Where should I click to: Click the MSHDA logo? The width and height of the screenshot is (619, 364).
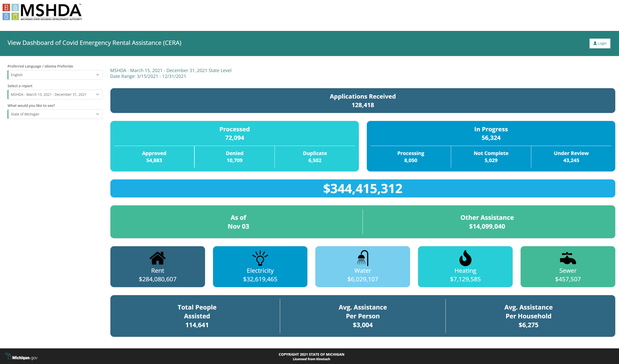tap(42, 12)
